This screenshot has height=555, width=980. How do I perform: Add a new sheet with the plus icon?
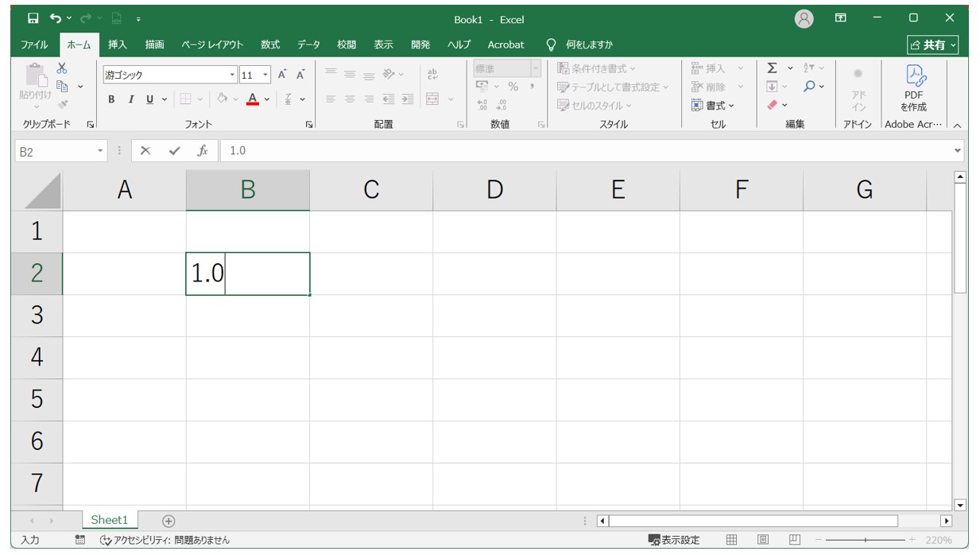[x=168, y=521]
